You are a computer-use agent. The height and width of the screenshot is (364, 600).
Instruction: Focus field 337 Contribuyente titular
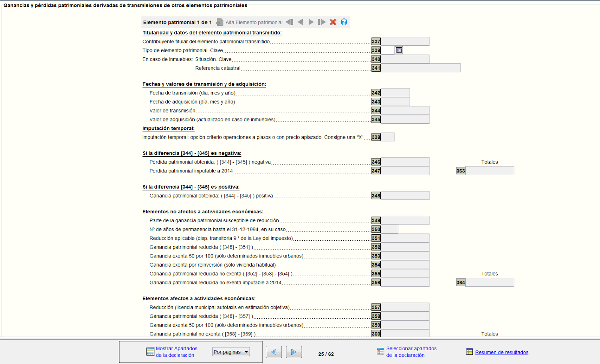405,41
